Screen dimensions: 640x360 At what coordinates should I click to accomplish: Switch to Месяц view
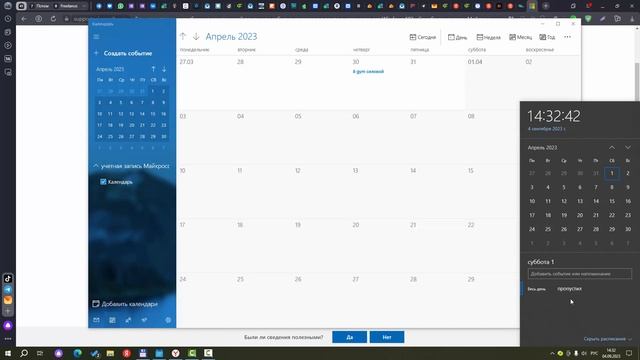(520, 37)
